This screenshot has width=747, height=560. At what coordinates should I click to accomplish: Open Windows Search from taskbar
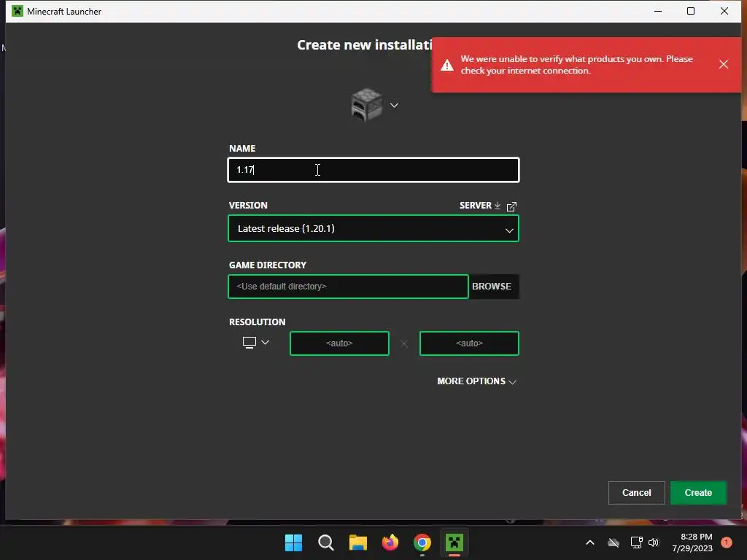[326, 542]
